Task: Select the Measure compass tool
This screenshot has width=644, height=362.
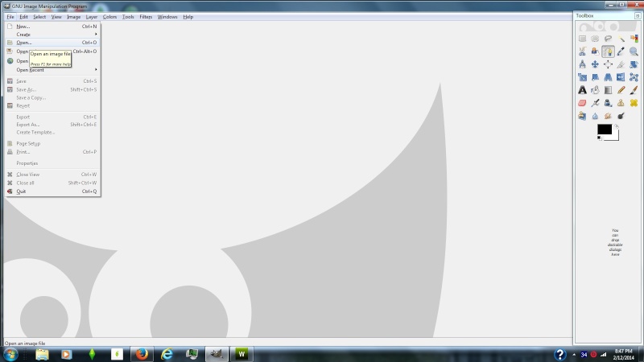Action: (582, 64)
